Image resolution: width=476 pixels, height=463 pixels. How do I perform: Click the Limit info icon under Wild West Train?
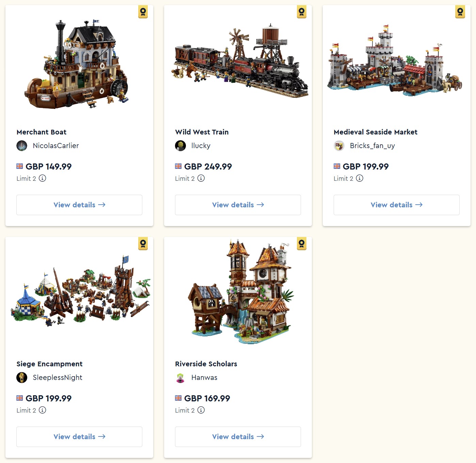coord(201,178)
